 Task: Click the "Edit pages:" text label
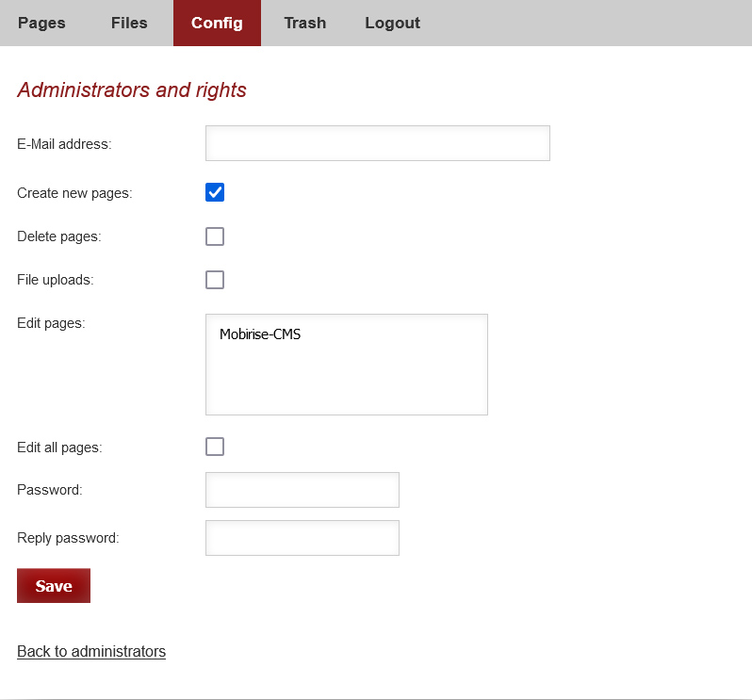[51, 323]
